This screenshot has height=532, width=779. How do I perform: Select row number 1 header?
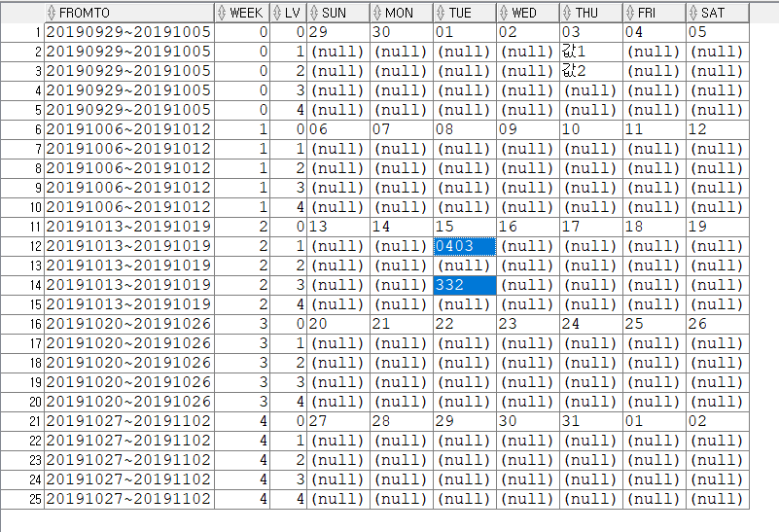coord(22,32)
